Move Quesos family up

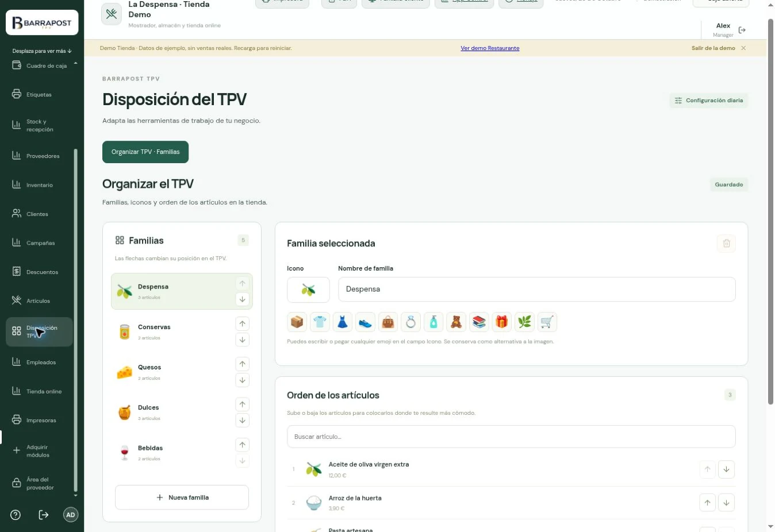click(x=243, y=364)
